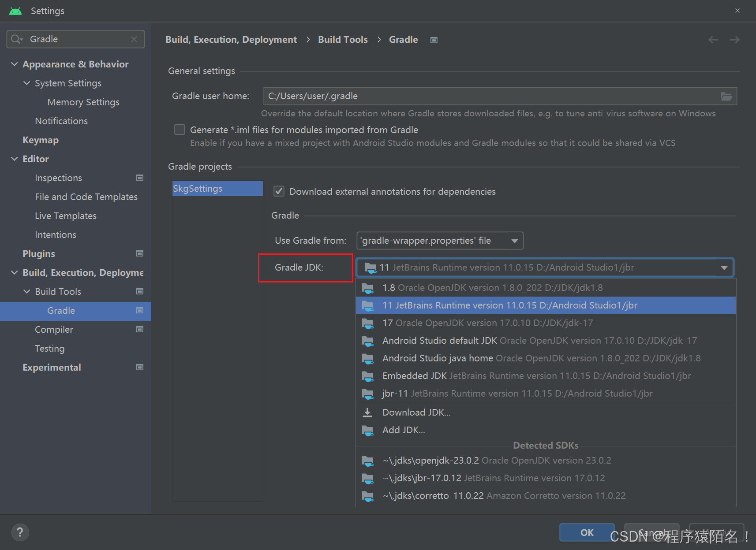The width and height of the screenshot is (756, 550).
Task: Collapse the Appearance & Behavior section
Action: (x=14, y=64)
